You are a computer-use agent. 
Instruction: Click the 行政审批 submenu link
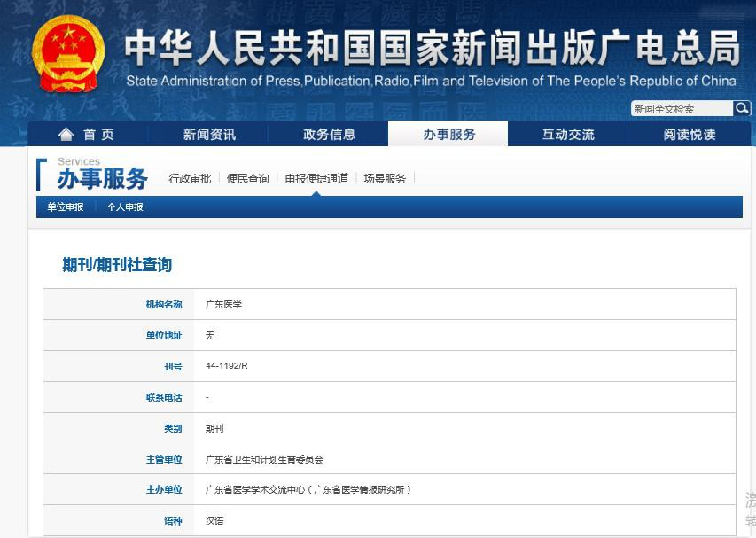[190, 179]
